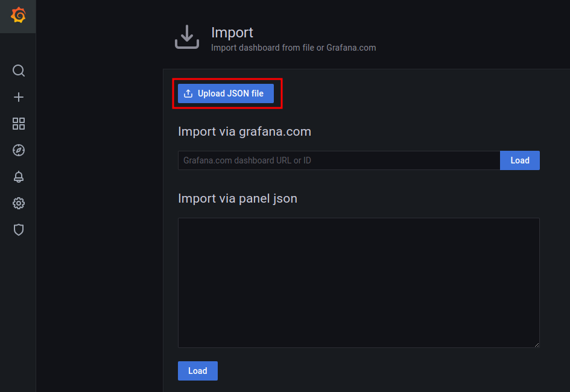
Task: Click Load below the panel json textarea
Action: pyautogui.click(x=197, y=370)
